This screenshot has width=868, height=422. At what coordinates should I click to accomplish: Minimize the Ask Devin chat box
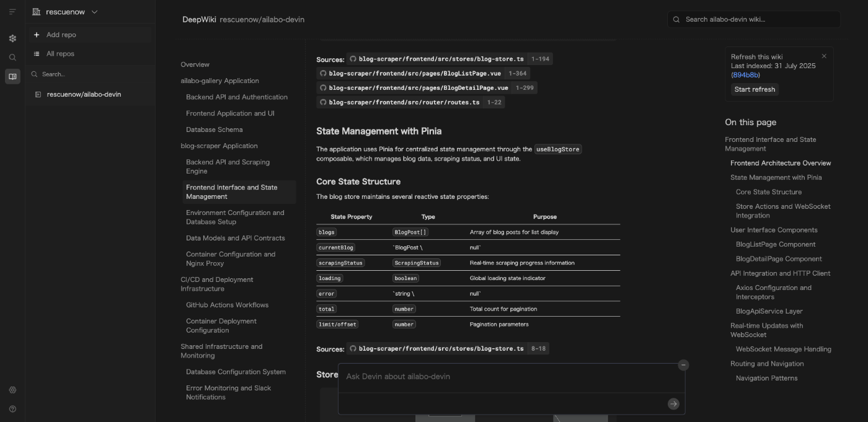pos(683,365)
